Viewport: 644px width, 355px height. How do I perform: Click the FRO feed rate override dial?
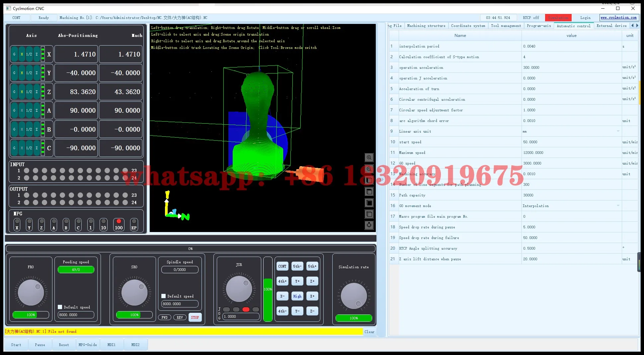(x=31, y=293)
